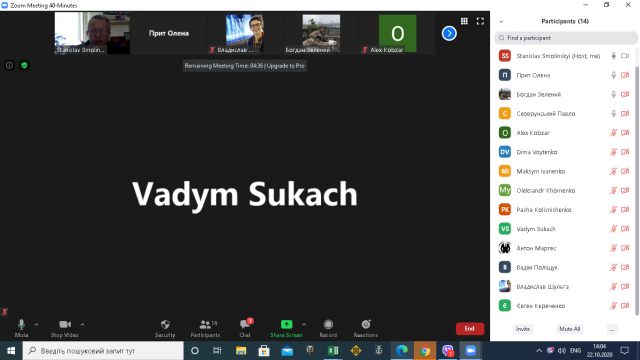Click the Find a participant search field
Viewport: 640px width, 360px height.
(x=566, y=38)
